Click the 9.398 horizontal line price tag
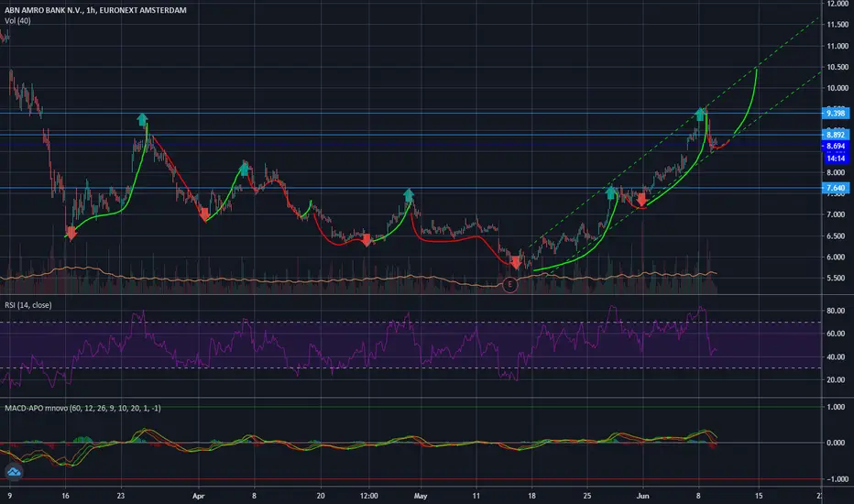 [836, 114]
